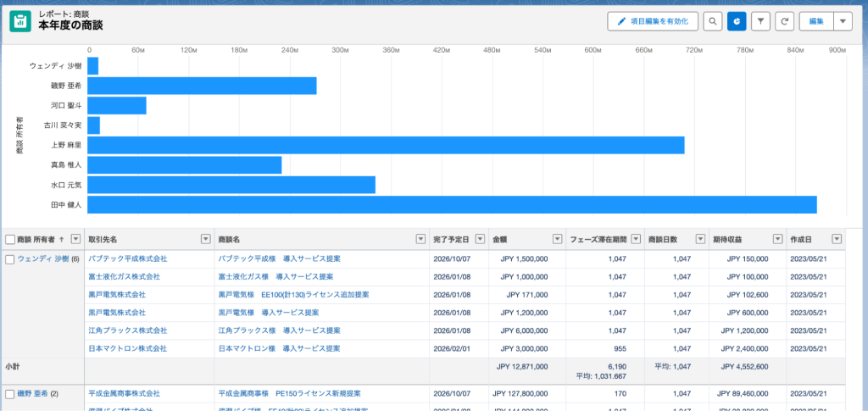Open the filter funnel icon

760,21
